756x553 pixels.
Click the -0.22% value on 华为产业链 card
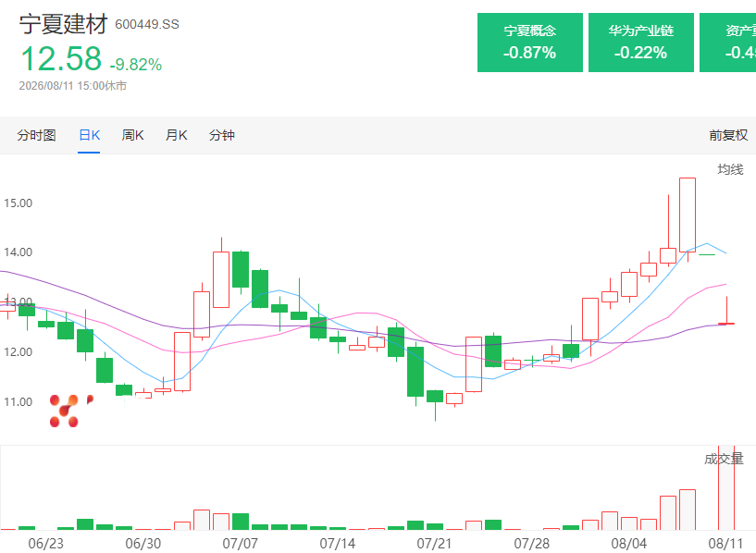click(x=640, y=53)
